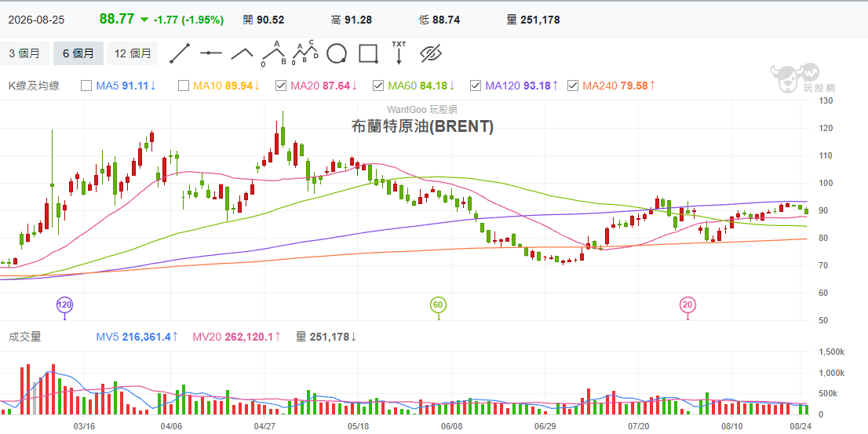Click the low price 低 88.74
The height and width of the screenshot is (434, 868).
439,20
